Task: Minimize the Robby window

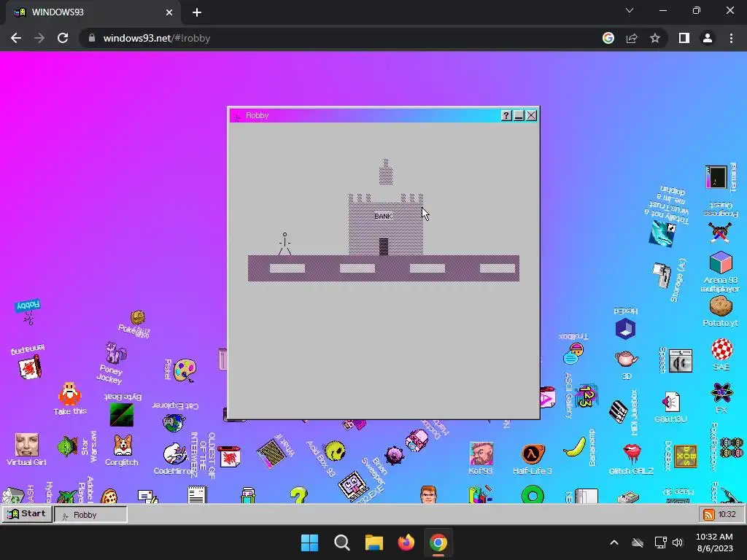Action: 519,115
